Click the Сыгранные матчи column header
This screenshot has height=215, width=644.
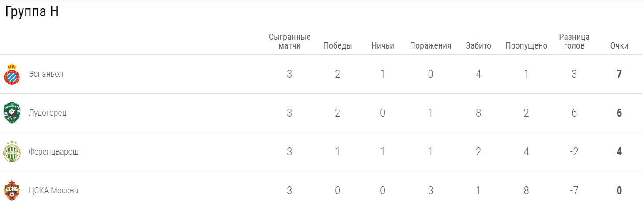point(290,41)
